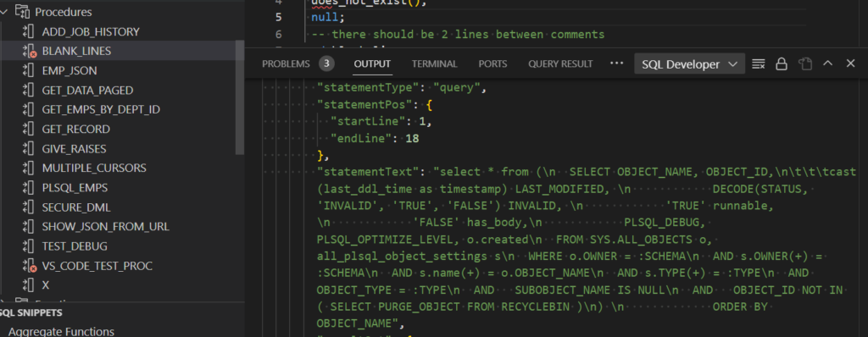
Task: Switch to the OUTPUT tab
Action: pyautogui.click(x=372, y=64)
